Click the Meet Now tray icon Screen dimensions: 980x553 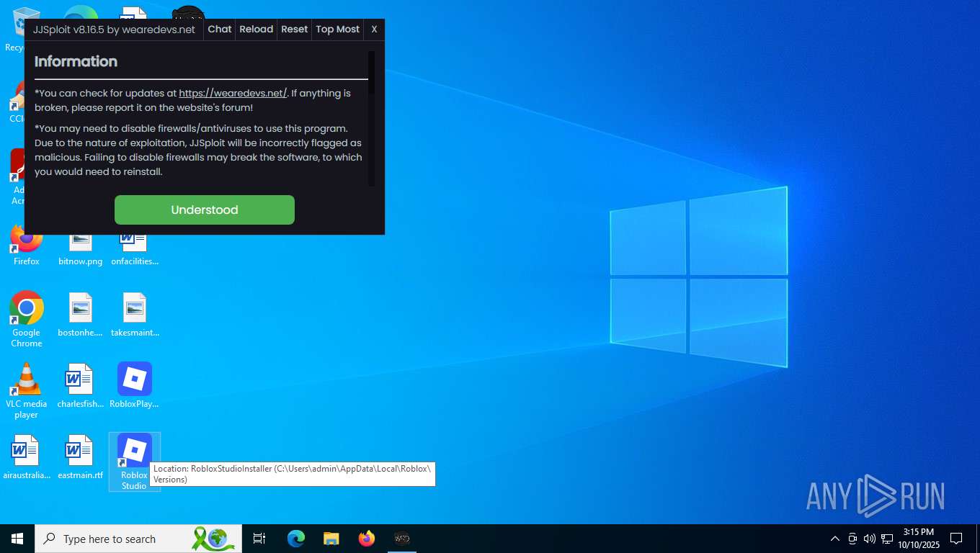pos(852,539)
